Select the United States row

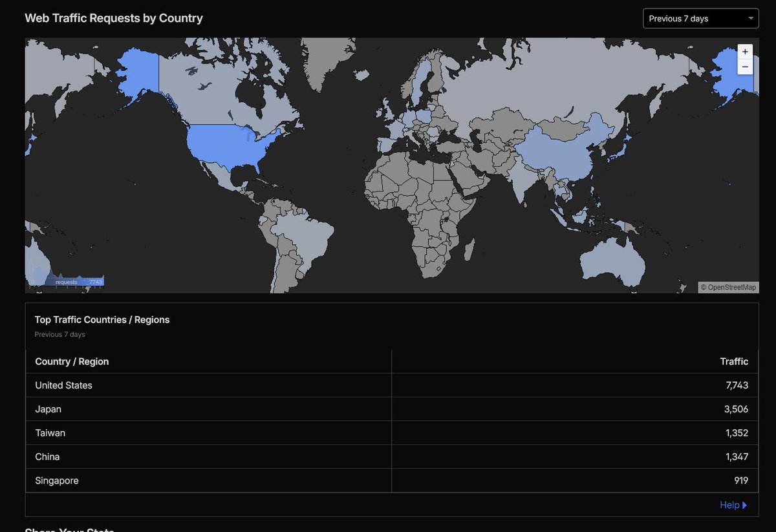391,385
